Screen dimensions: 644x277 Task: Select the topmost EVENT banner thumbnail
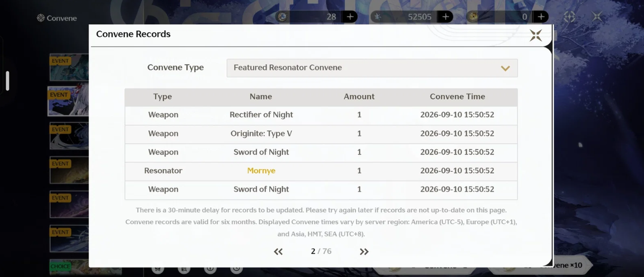[x=69, y=67]
